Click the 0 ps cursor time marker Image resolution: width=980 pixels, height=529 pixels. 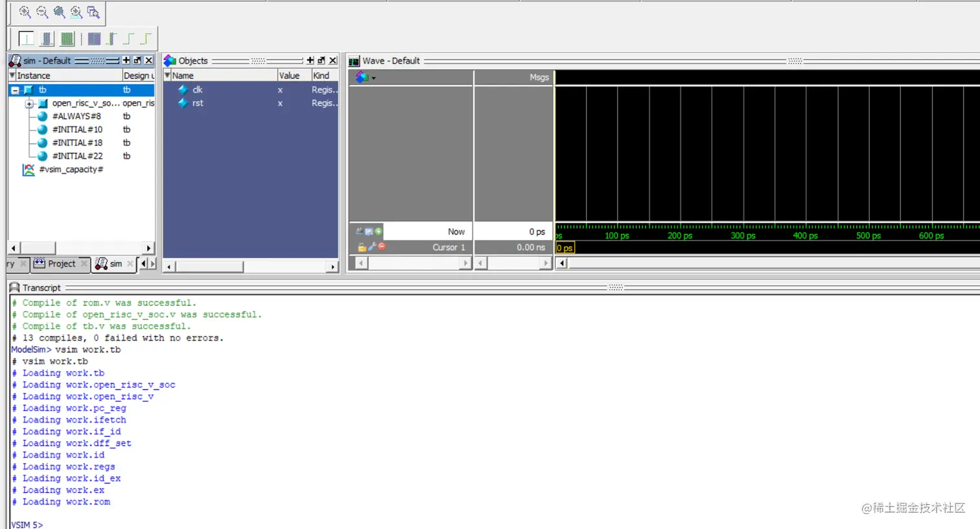(565, 248)
